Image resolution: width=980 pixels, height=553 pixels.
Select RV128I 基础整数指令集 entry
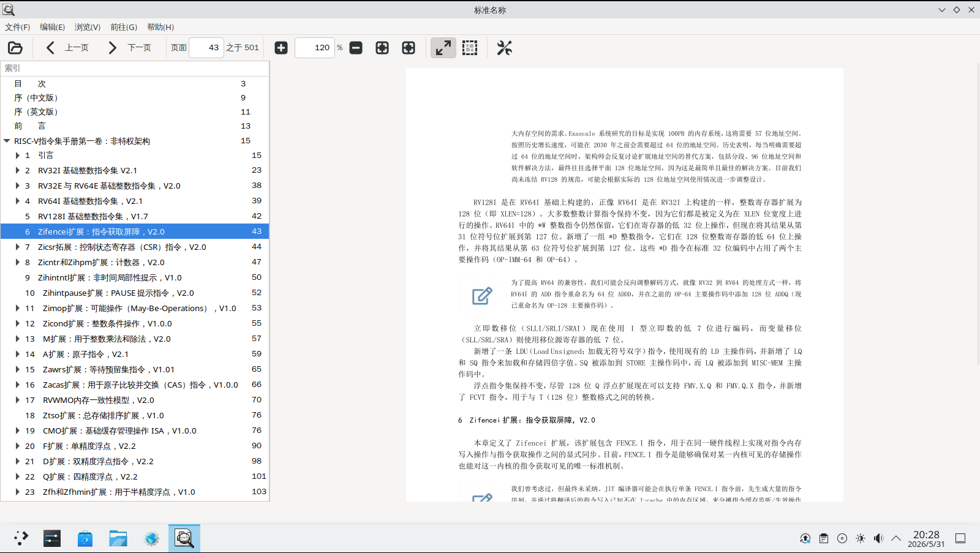(135, 217)
